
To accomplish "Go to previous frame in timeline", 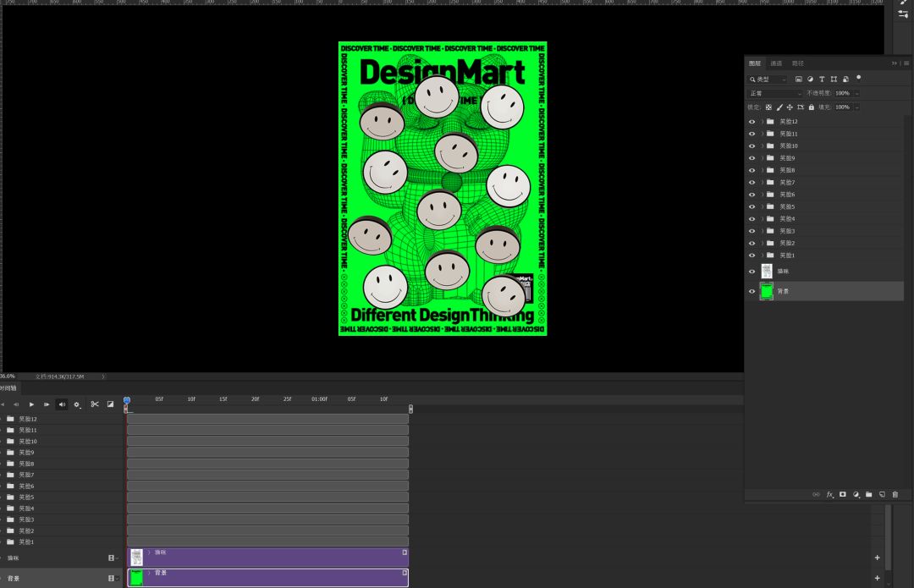I will pos(16,404).
